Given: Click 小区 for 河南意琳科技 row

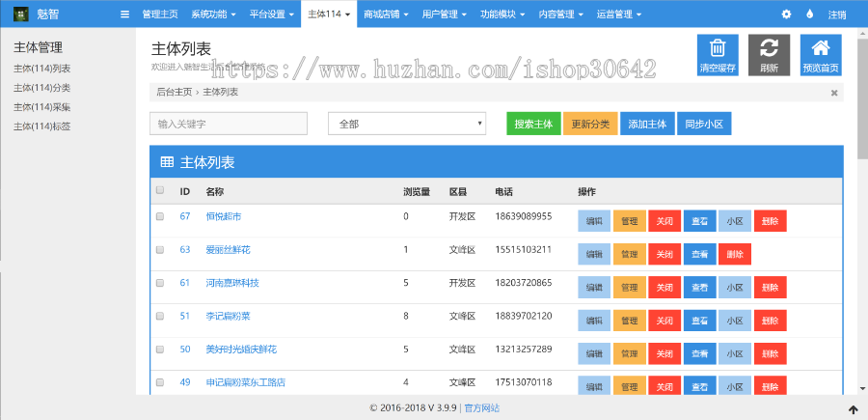Looking at the screenshot, I should (x=735, y=288).
